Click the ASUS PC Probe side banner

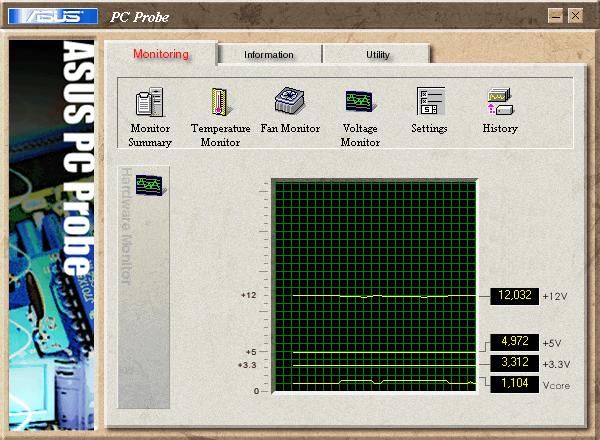pos(51,235)
